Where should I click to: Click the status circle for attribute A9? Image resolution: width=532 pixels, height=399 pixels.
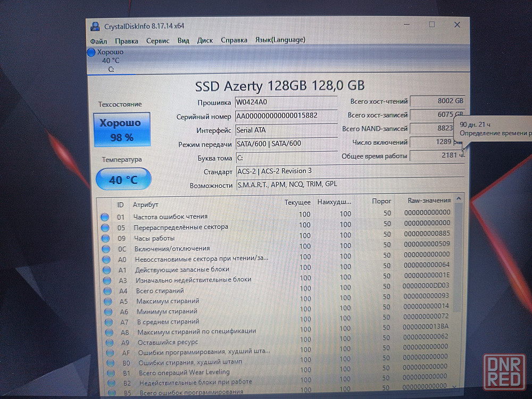pyautogui.click(x=109, y=343)
